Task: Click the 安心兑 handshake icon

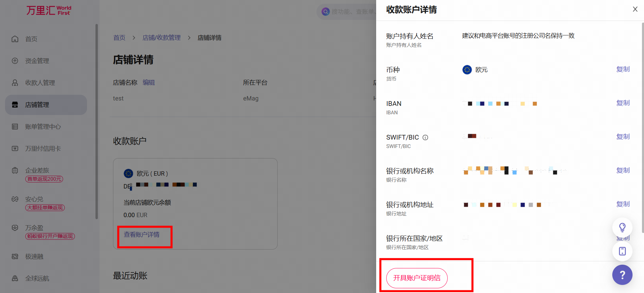Action: click(15, 199)
